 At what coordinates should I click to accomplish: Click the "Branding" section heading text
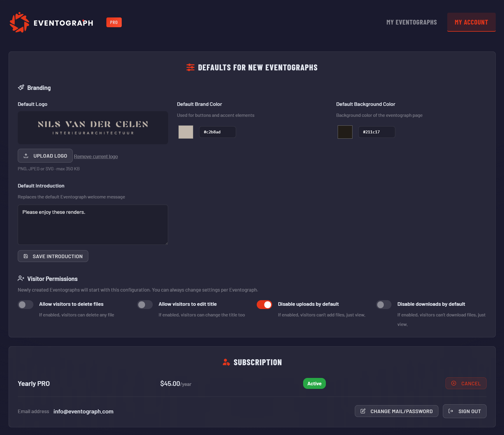coord(39,88)
